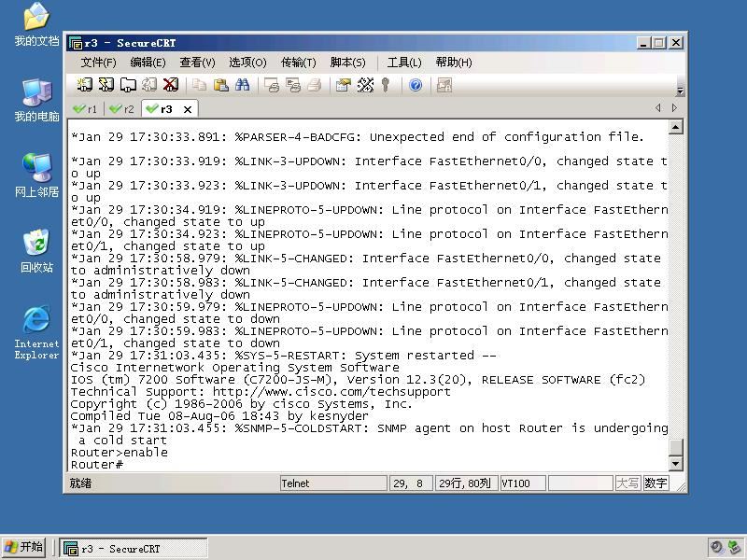
Task: Maximize the SecureCRT window
Action: tap(659, 43)
